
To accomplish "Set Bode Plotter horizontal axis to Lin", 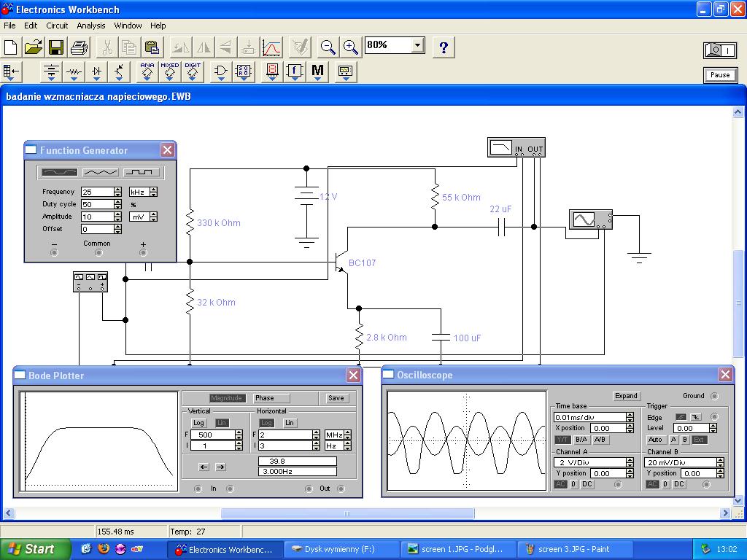I will click(x=289, y=423).
